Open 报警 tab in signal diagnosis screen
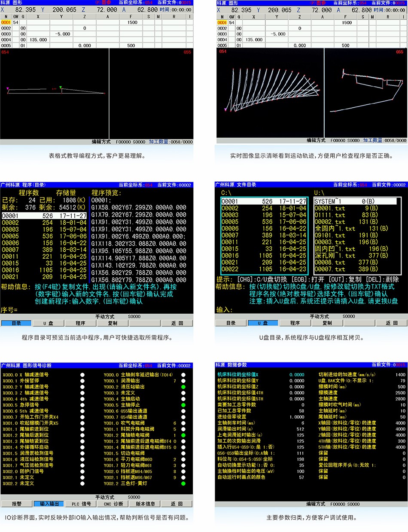This screenshot has height=532, width=408. coord(16,504)
